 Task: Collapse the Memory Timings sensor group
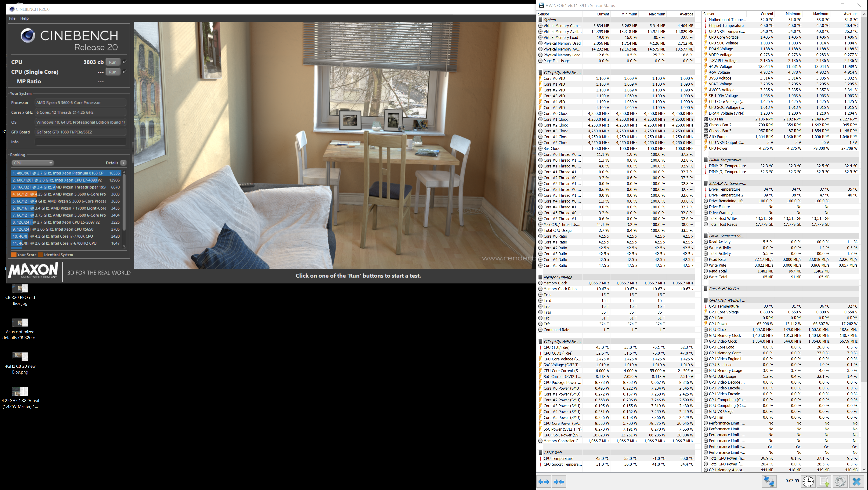click(558, 277)
